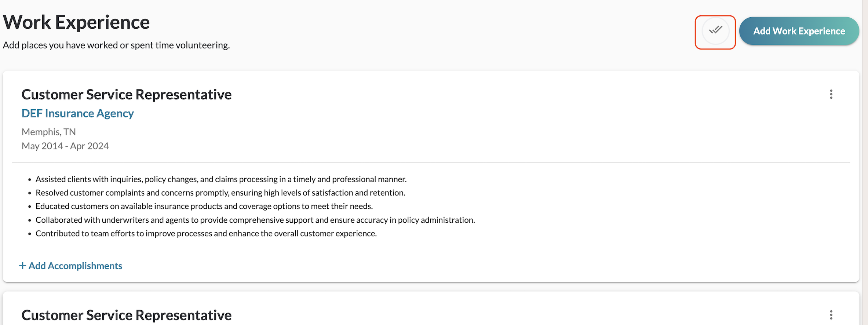Image resolution: width=868 pixels, height=325 pixels.
Task: Open three-dot menu on the second job card
Action: pos(831,315)
